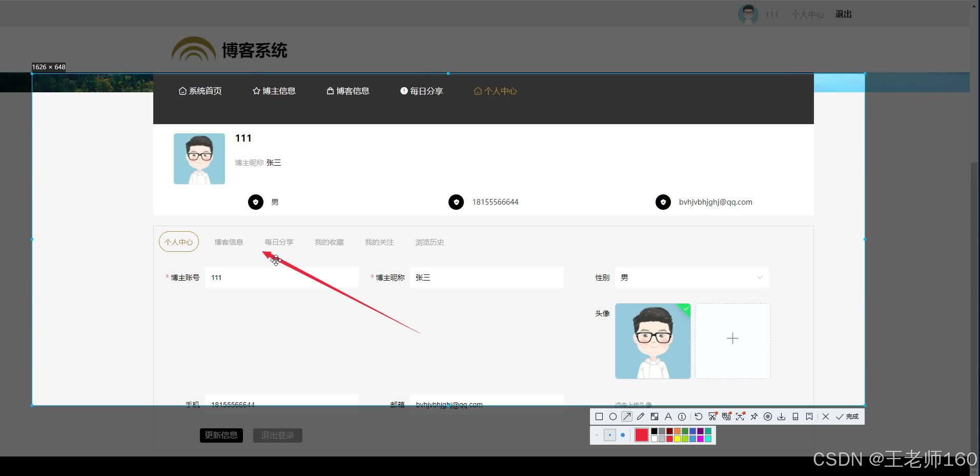
Task: Click the small avatar in top header
Action: point(748,14)
